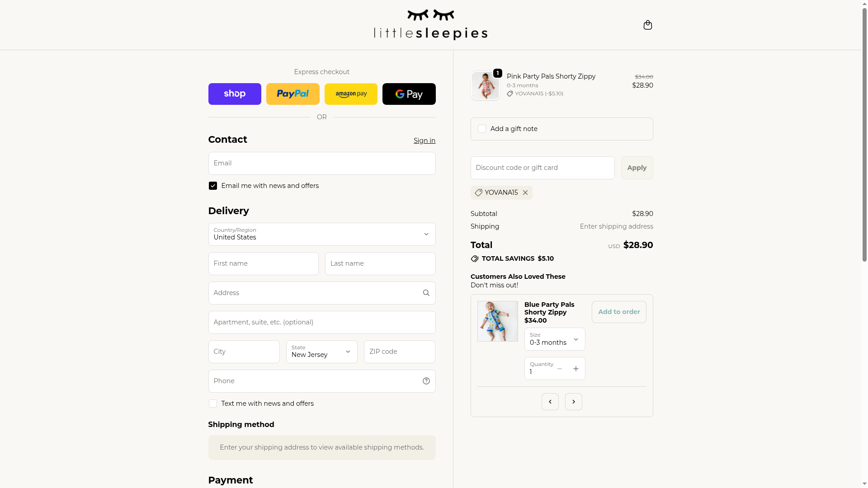The height and width of the screenshot is (488, 868).
Task: Increase quantity with the plus icon
Action: point(576,369)
